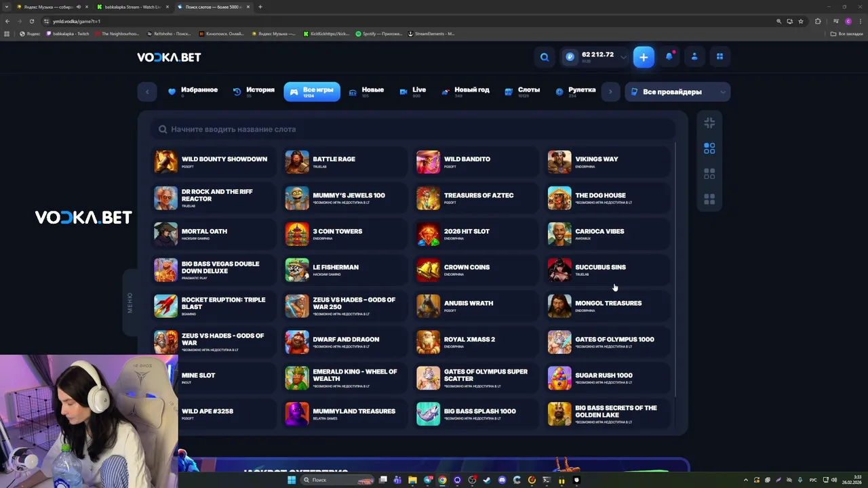This screenshot has width=868, height=488.
Task: Open the site search icon in header
Action: click(544, 57)
